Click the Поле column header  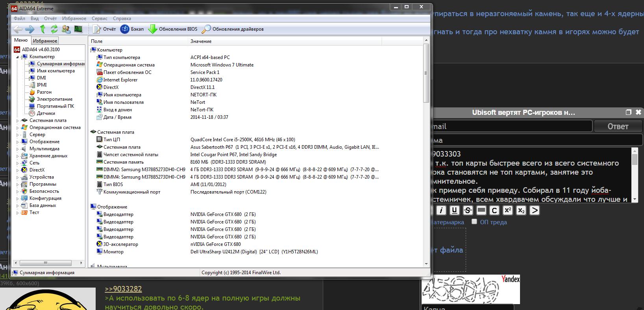tap(139, 41)
